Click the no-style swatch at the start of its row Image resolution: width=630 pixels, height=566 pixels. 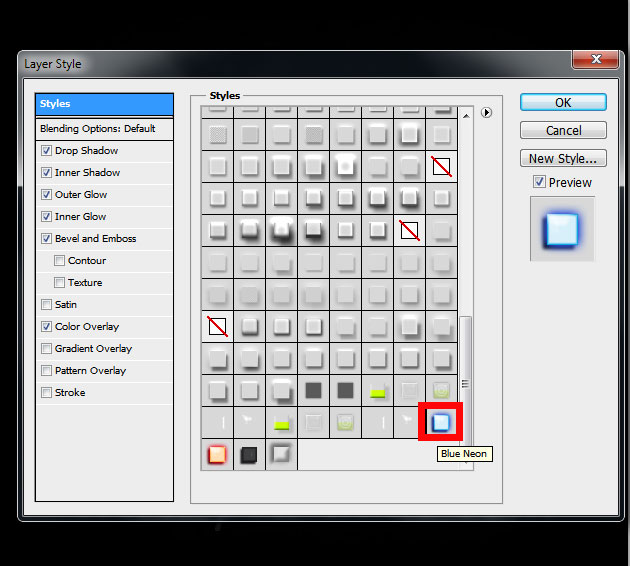point(217,326)
